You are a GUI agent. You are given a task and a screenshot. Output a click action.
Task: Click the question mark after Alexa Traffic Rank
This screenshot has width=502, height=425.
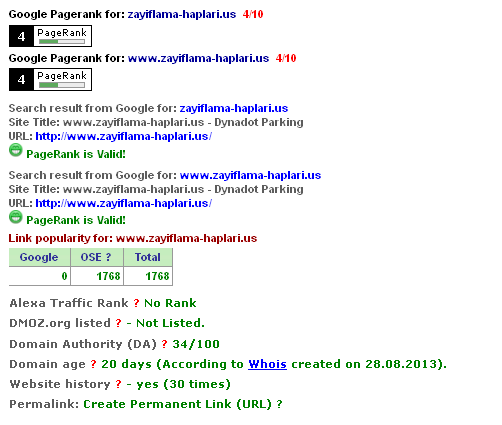click(x=136, y=303)
